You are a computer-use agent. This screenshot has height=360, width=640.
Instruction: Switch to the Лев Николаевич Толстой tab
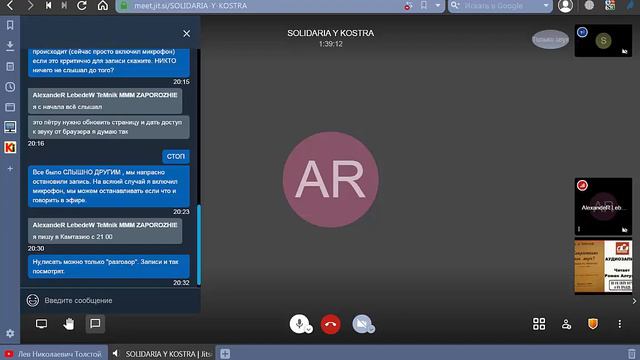[54, 353]
